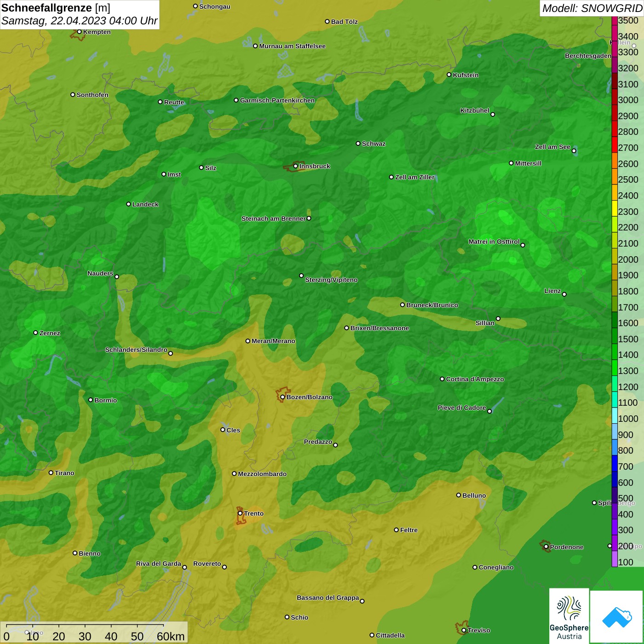Click the Kempten city marker
Image resolution: width=644 pixels, height=644 pixels.
coord(79,32)
